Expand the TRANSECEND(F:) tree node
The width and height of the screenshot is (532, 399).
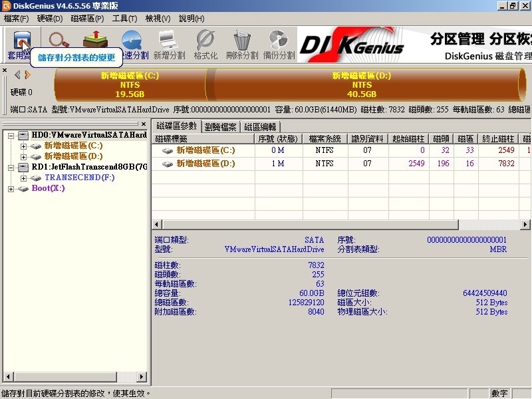point(24,178)
